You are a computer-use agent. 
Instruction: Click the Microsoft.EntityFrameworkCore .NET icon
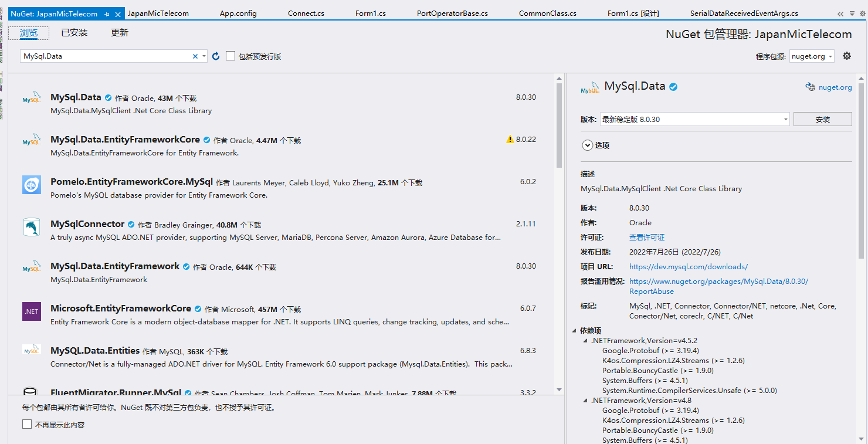[32, 311]
